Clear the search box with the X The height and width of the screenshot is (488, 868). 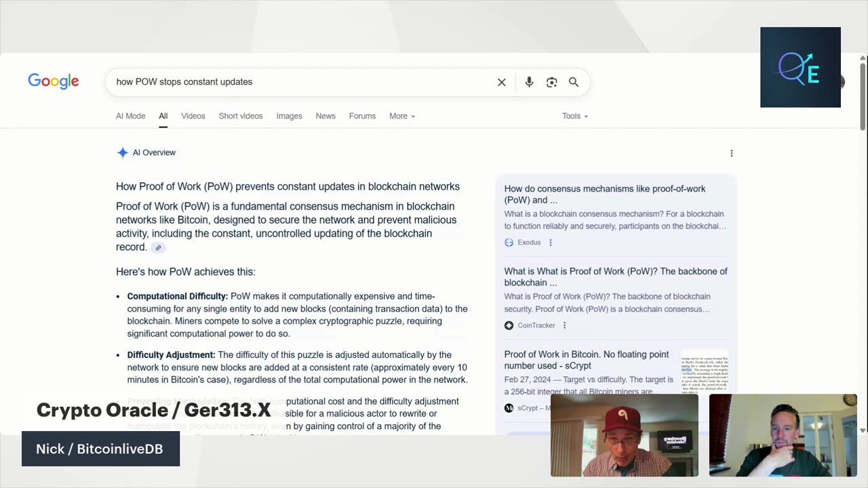click(x=502, y=82)
